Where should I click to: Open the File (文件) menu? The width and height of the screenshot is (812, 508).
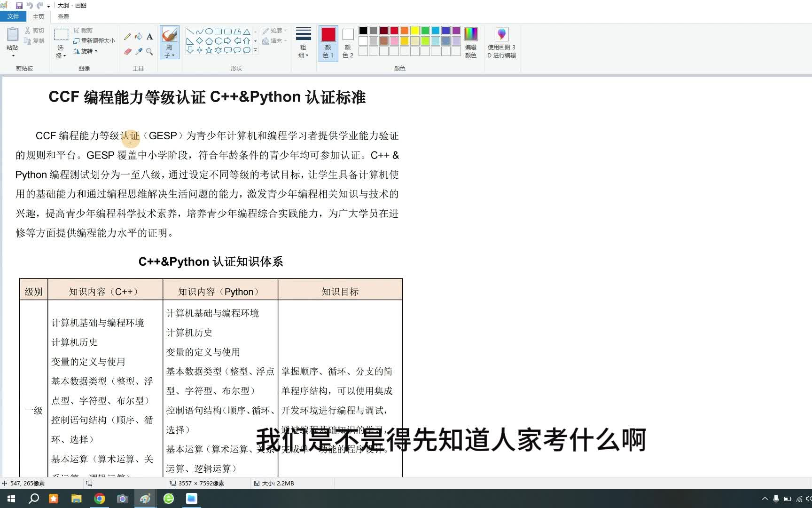click(x=13, y=16)
